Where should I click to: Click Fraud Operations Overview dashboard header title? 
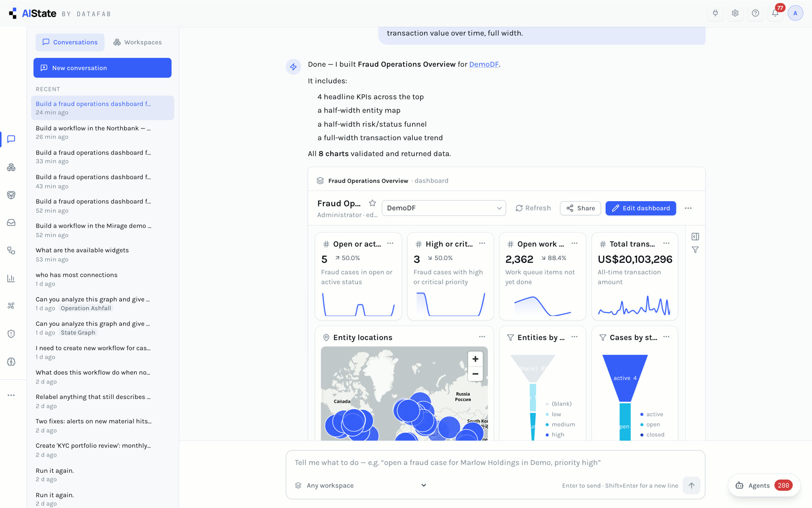coord(368,181)
